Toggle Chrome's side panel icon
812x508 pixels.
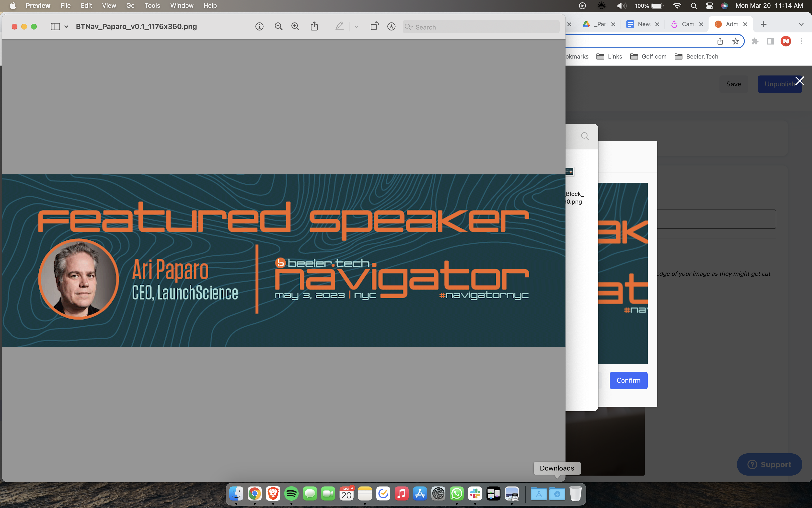point(770,41)
